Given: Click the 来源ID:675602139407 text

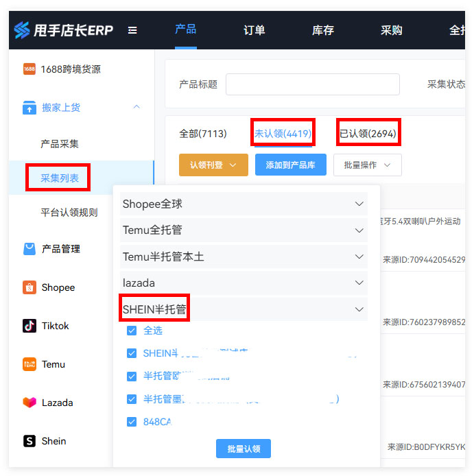Looking at the screenshot, I should pos(424,384).
